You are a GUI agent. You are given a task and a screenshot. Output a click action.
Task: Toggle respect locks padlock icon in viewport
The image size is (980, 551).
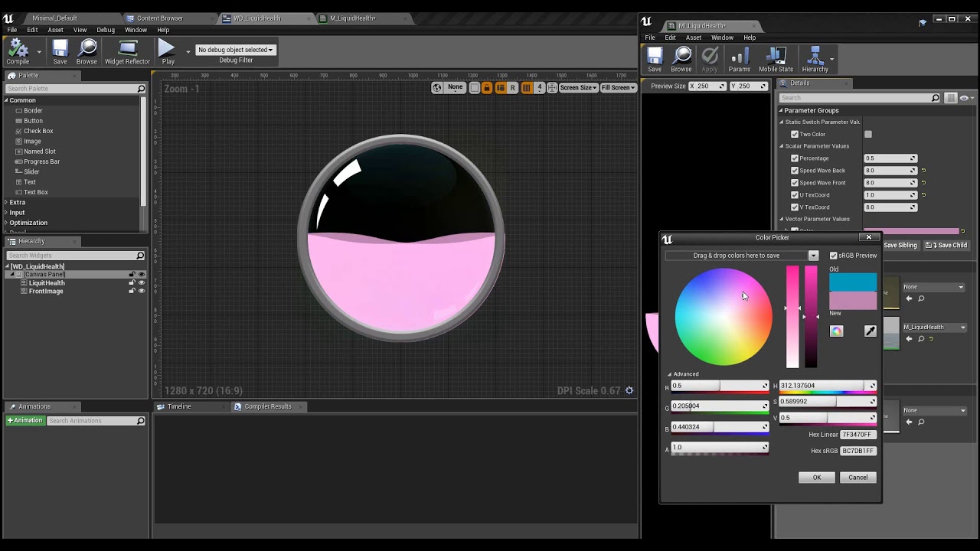click(487, 87)
